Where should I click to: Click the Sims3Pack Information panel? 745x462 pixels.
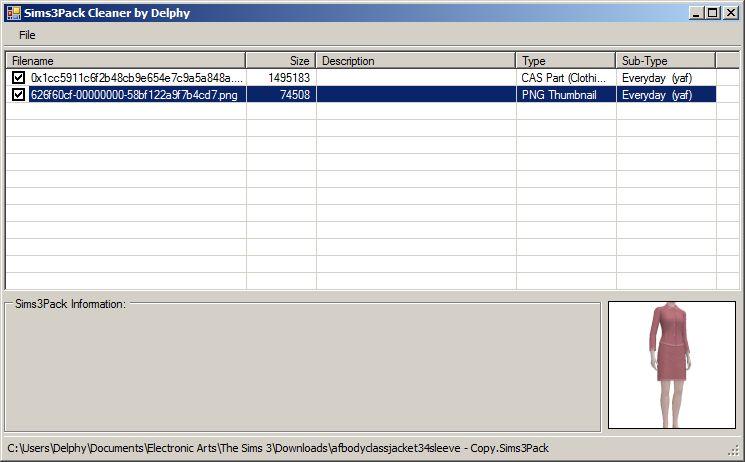(302, 365)
